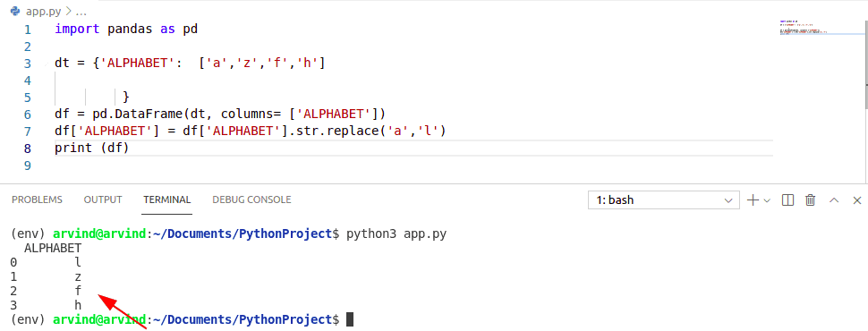Open the launch profile arrow beside plus
868x331 pixels.
(x=767, y=200)
